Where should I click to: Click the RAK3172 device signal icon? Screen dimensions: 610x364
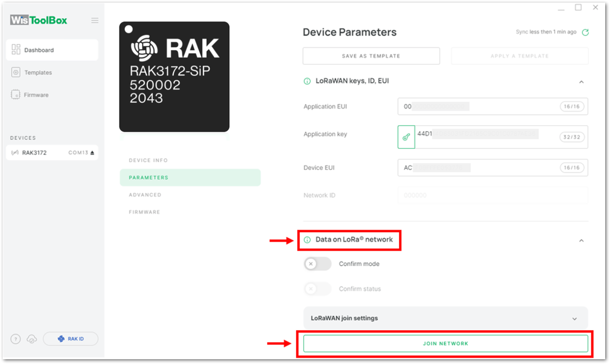[15, 153]
